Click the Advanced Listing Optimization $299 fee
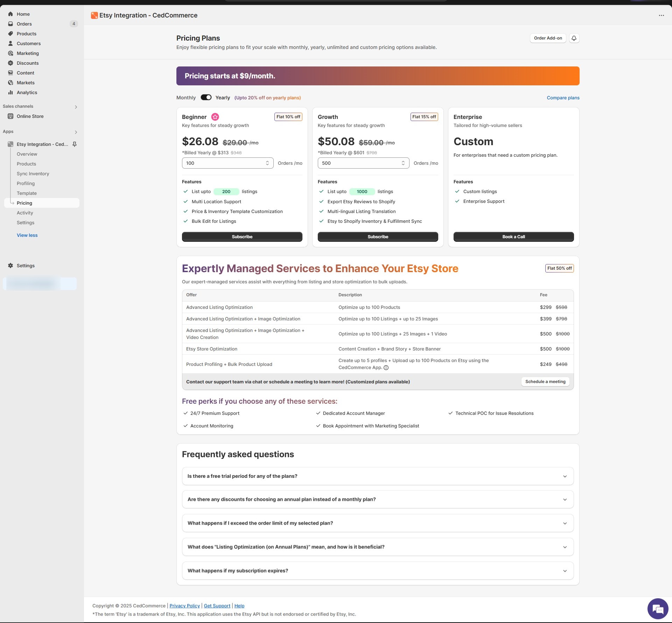 546,307
